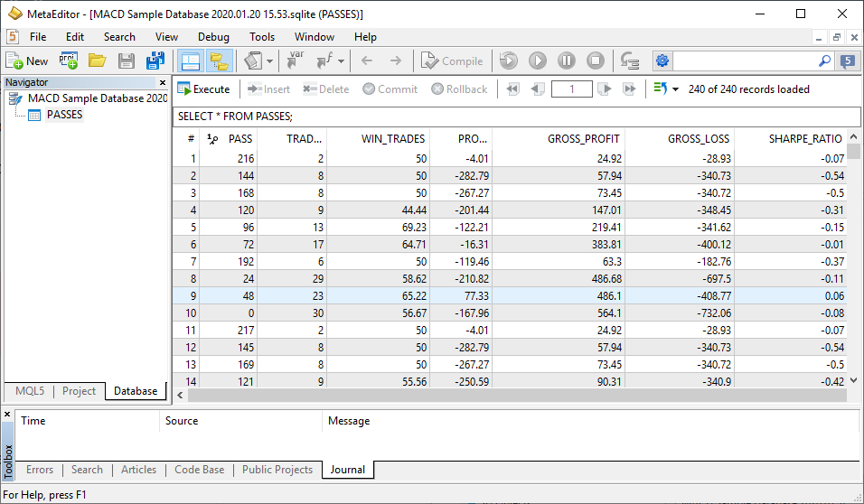The height and width of the screenshot is (504, 864).
Task: Open the MQL5 community chat icon
Action: coord(848,61)
